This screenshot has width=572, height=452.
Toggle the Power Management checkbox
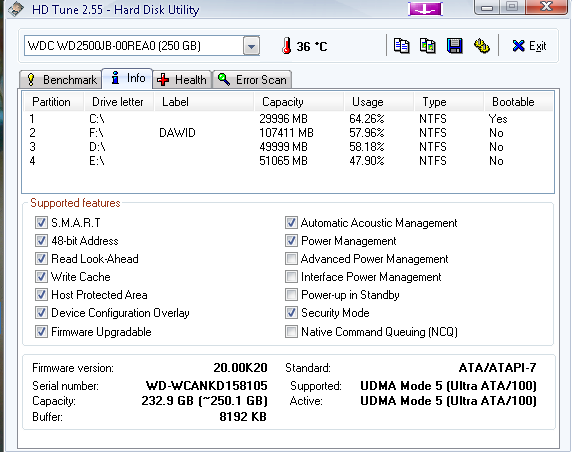(x=291, y=240)
